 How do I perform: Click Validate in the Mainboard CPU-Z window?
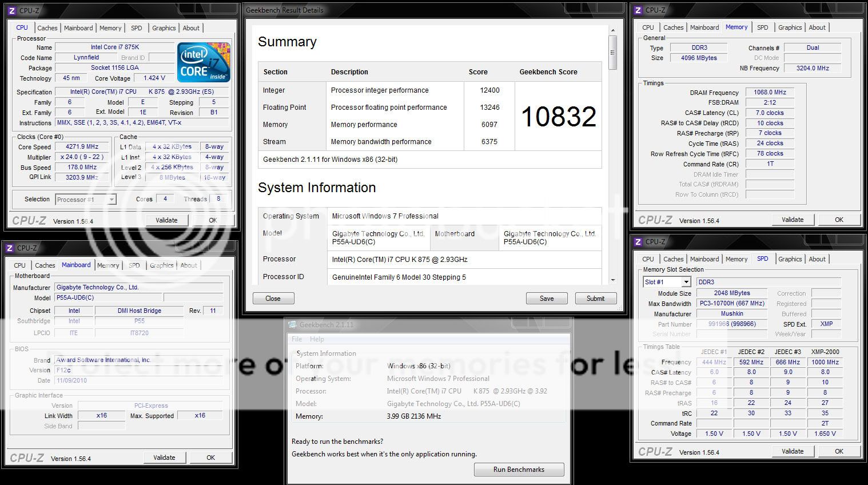[164, 458]
